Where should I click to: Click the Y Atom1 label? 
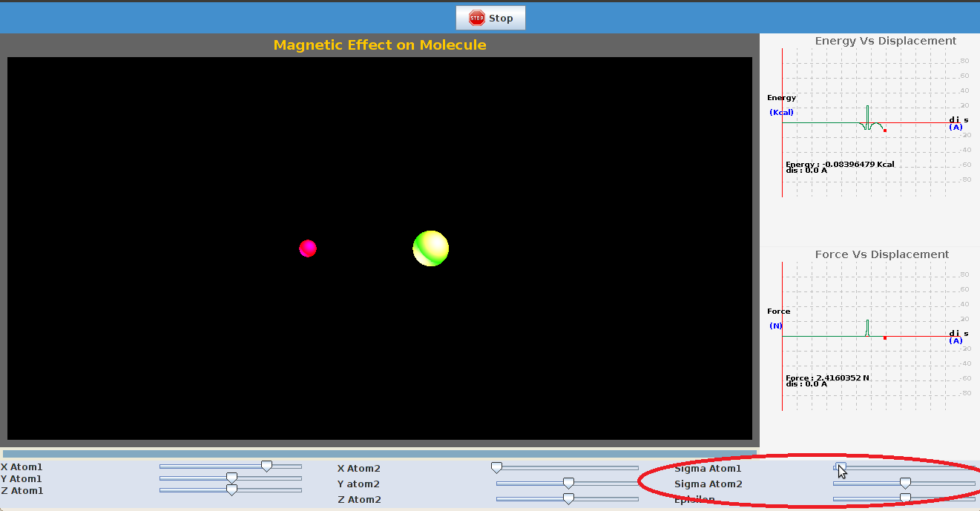pos(22,479)
